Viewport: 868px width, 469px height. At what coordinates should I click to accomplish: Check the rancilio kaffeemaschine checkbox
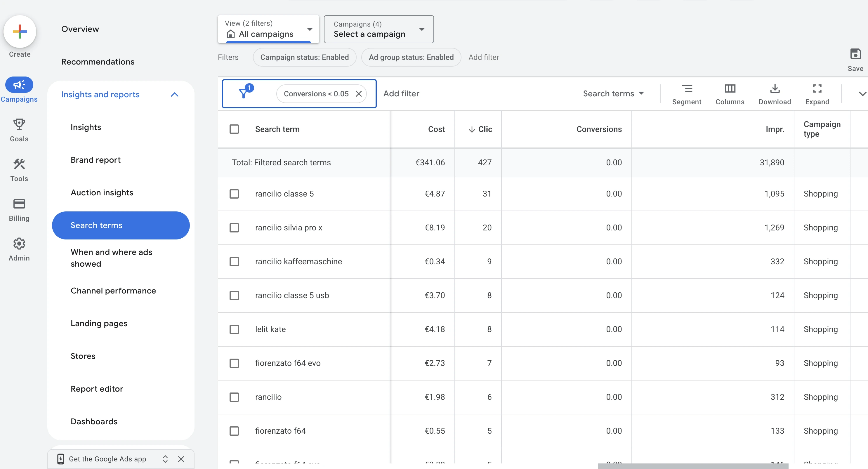(234, 261)
